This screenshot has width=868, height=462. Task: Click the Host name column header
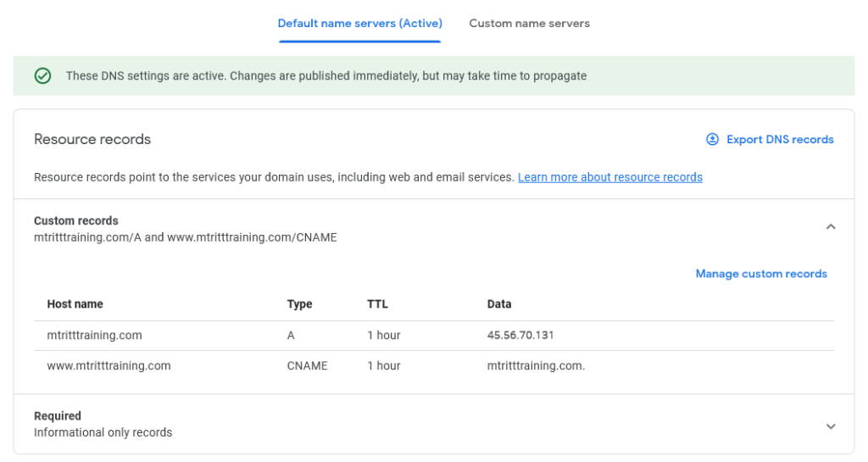(75, 304)
